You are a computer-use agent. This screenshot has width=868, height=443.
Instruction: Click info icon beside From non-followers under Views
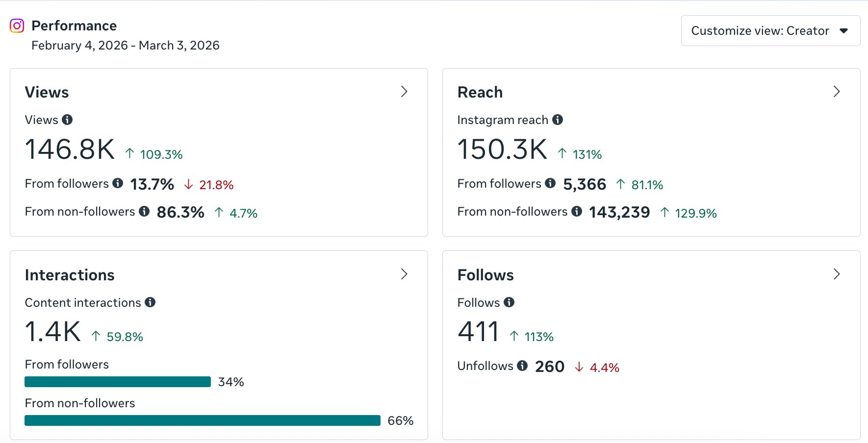[x=144, y=212]
